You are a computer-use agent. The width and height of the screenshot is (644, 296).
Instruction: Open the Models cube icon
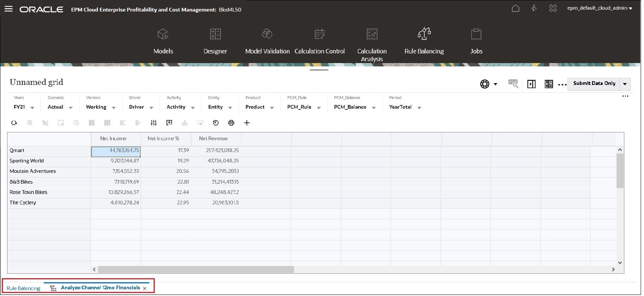[x=163, y=34]
